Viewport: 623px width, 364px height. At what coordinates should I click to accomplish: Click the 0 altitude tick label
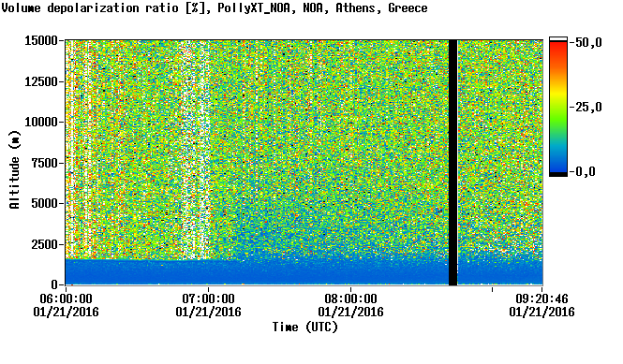(55, 284)
